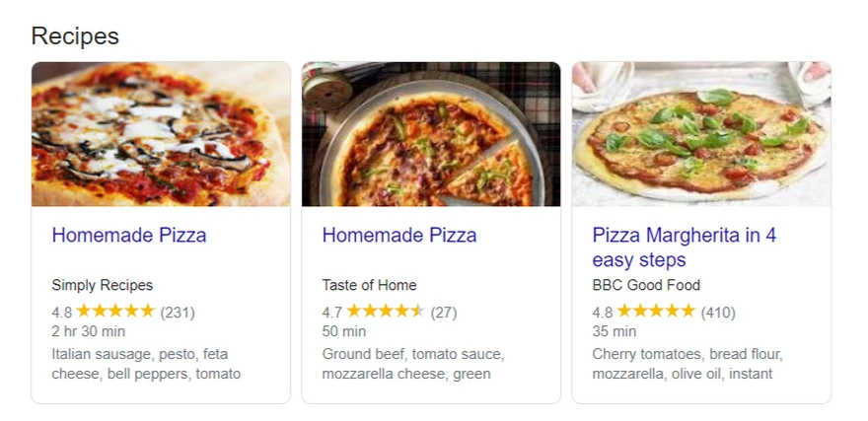Open Simply Recipes Homemade Pizza link
Viewport: 868px width, 421px height.
point(129,236)
